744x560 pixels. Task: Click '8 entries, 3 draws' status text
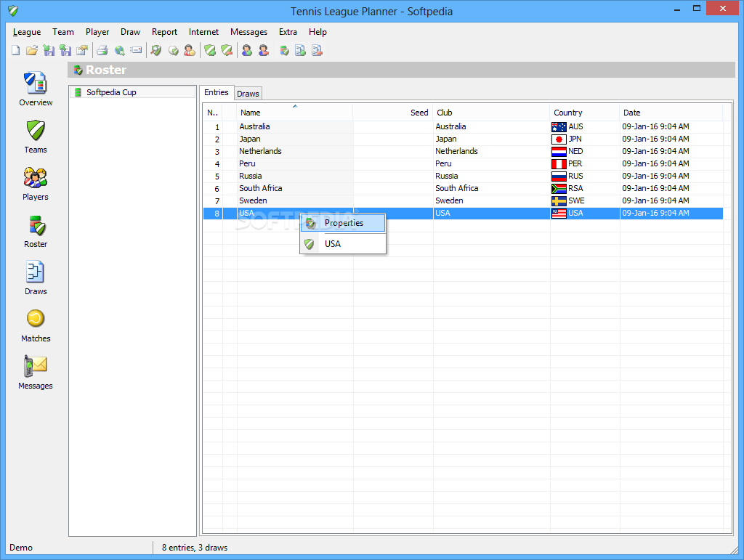[x=195, y=548]
